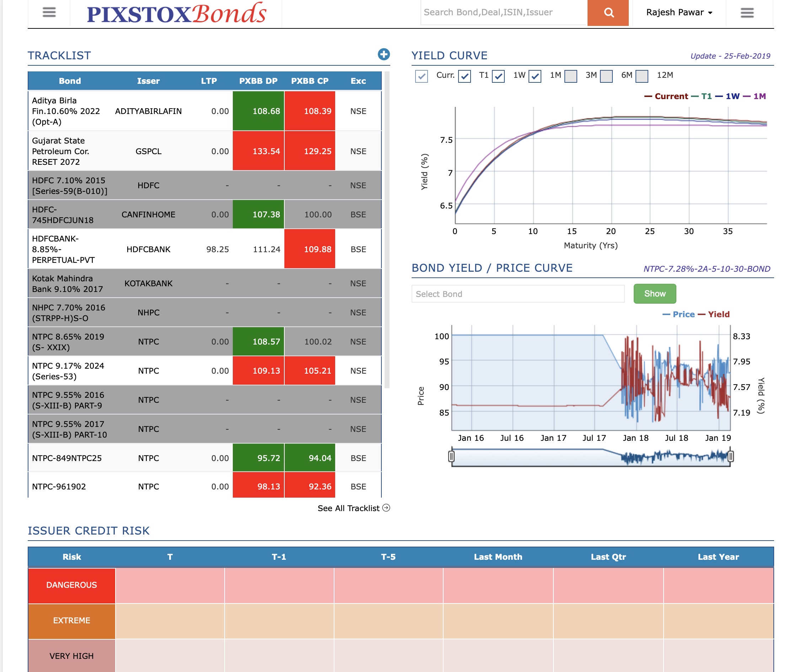
Task: Select HDFC-745HDFCJUN18 bond
Action: (x=205, y=215)
